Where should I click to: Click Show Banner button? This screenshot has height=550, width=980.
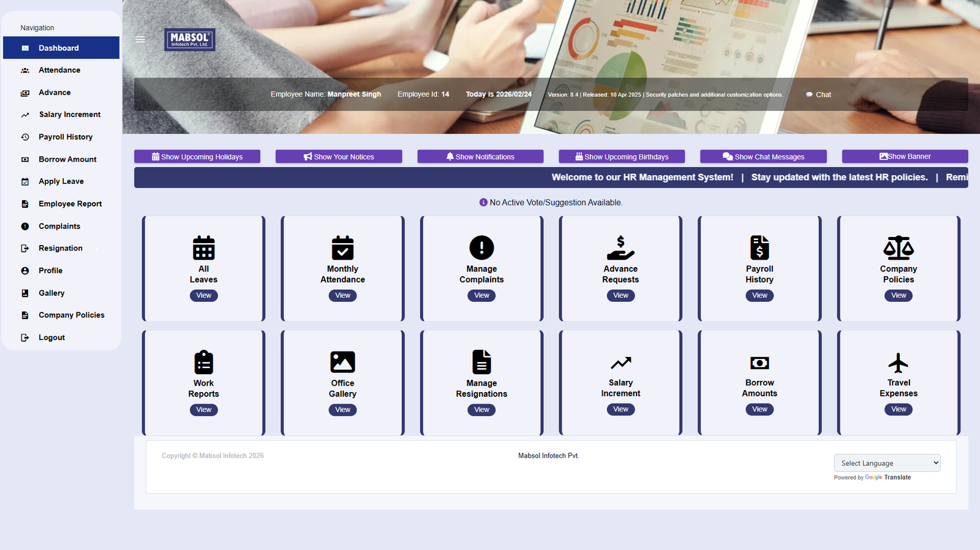905,157
